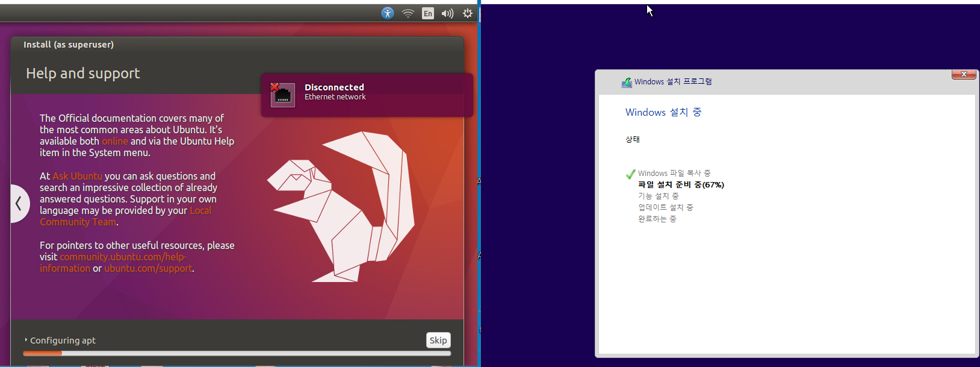Click the disconnected Ethernet notification icon
Viewport: 980px width, 367px height.
[282, 95]
